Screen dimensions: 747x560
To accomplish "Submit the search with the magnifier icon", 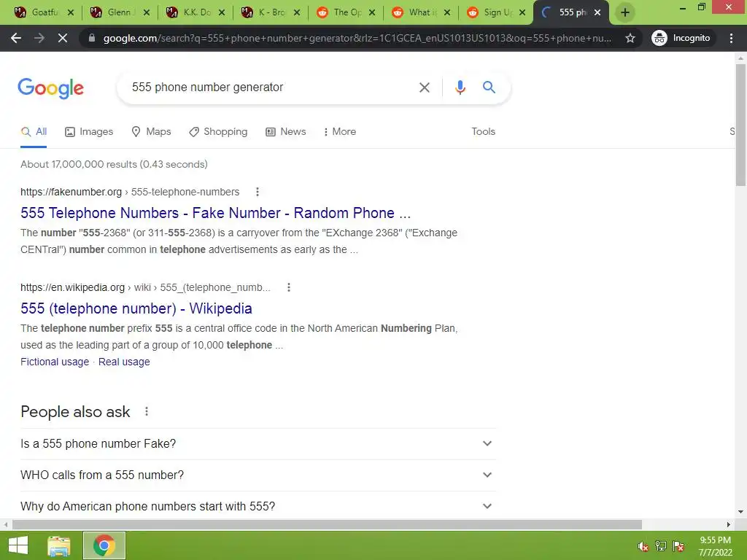I will [489, 87].
